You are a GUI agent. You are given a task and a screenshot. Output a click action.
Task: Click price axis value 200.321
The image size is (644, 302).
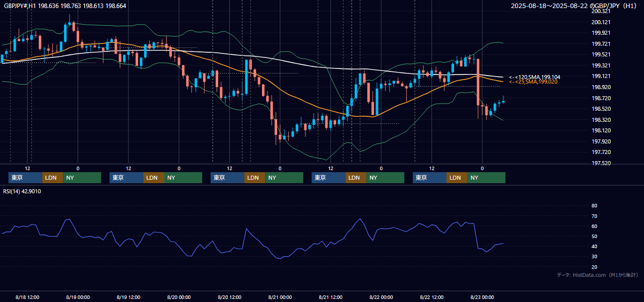pyautogui.click(x=601, y=11)
